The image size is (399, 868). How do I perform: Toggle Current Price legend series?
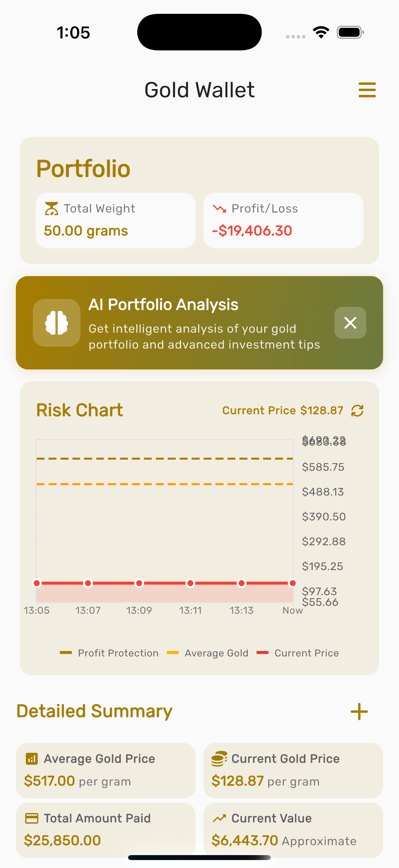(298, 653)
